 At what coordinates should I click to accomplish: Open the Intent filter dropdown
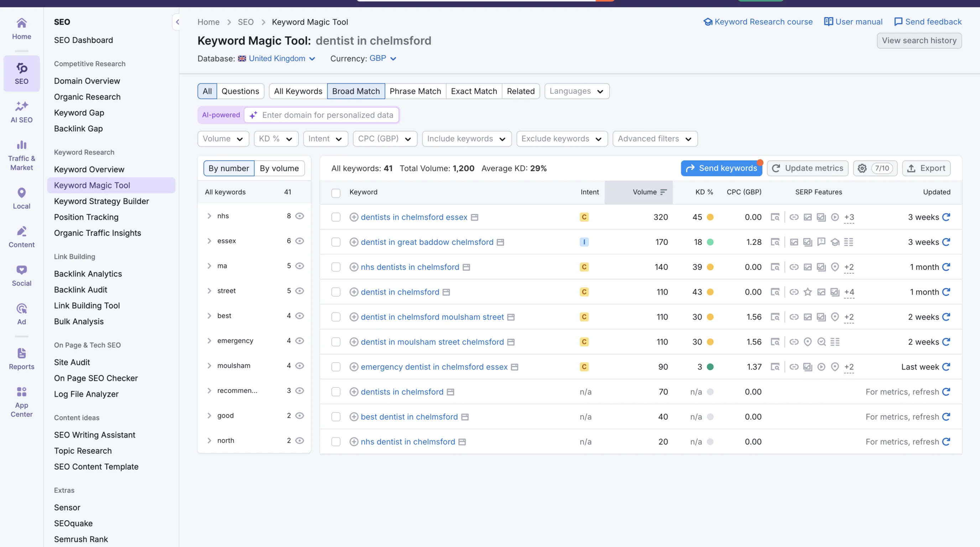point(325,139)
